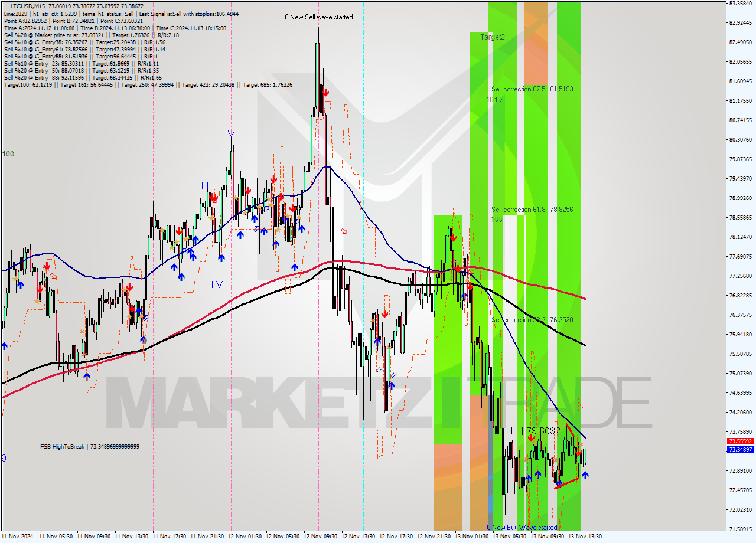Click price axis value 78.99260
The image size is (756, 543).
tap(741, 198)
